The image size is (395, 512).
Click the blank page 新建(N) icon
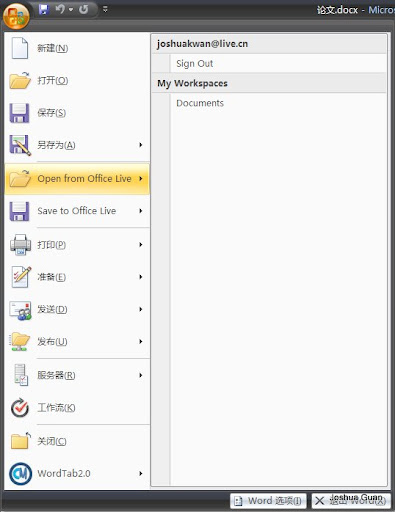(20, 48)
